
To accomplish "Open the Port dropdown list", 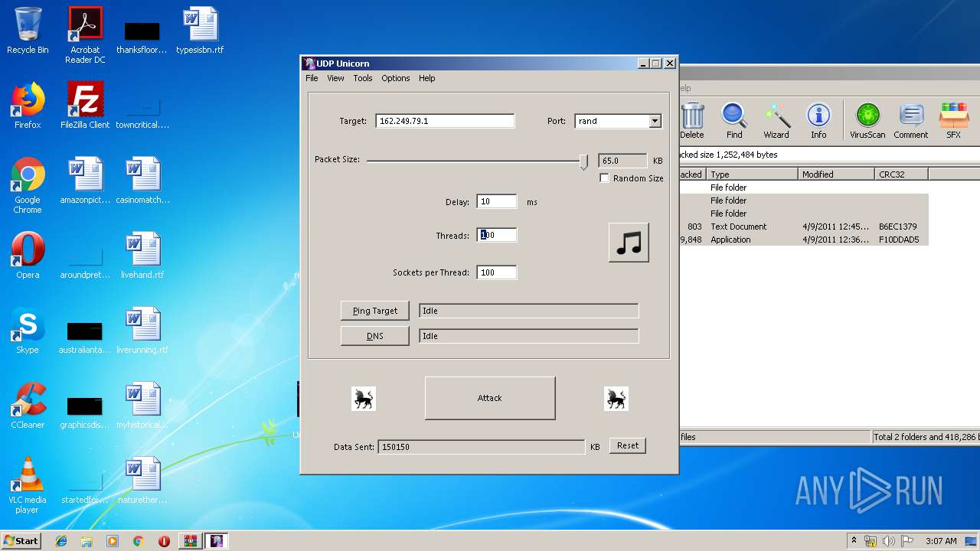I will [x=655, y=121].
